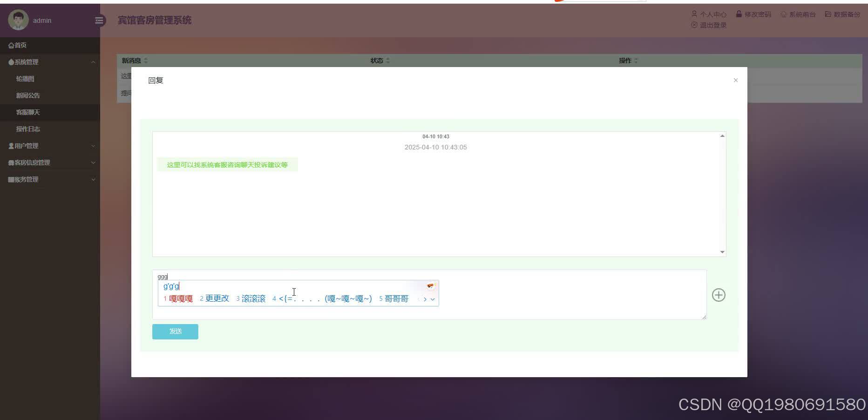Expand the 用户管理 menu section
868x420 pixels.
[x=50, y=146]
